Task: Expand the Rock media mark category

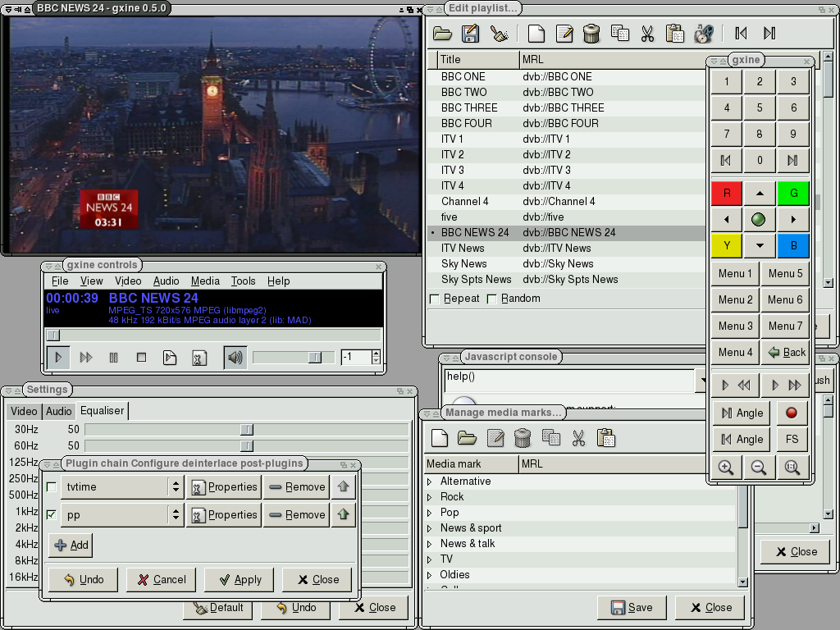Action: (429, 497)
